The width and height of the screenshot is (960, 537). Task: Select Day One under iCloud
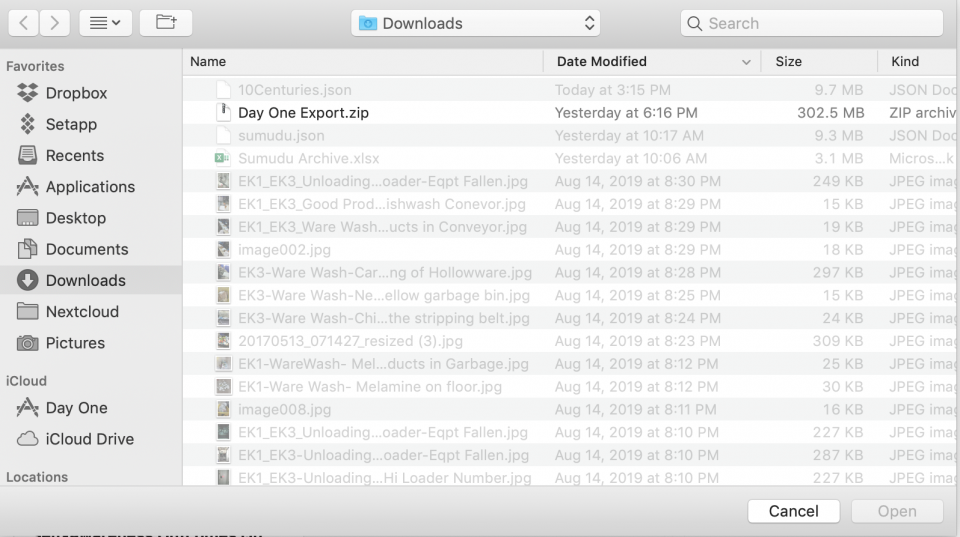(91, 408)
